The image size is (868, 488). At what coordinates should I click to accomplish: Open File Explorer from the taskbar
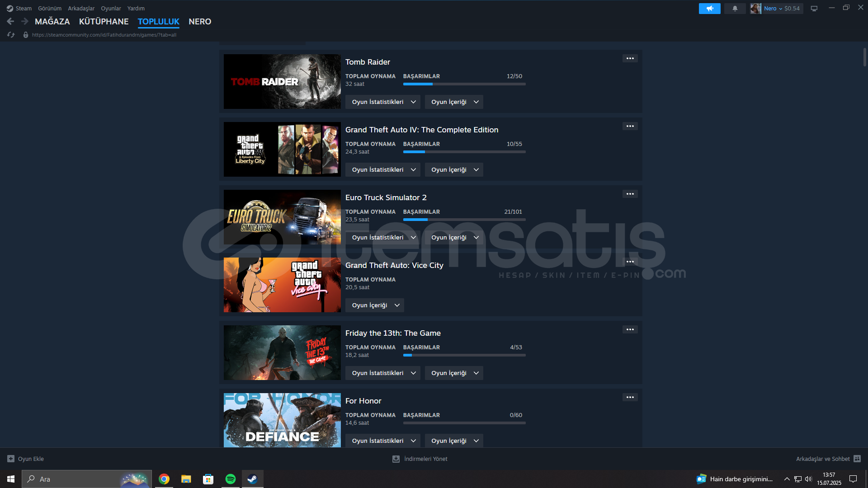click(x=186, y=479)
